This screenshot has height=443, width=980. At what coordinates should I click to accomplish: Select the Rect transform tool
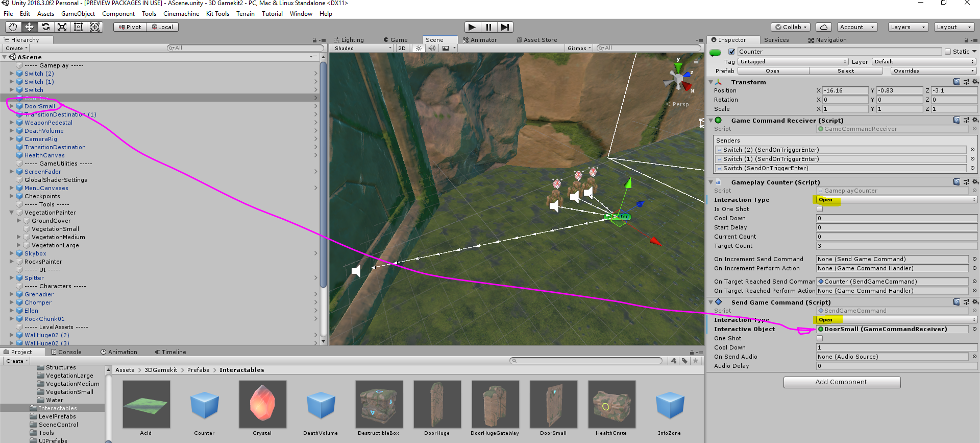click(78, 27)
